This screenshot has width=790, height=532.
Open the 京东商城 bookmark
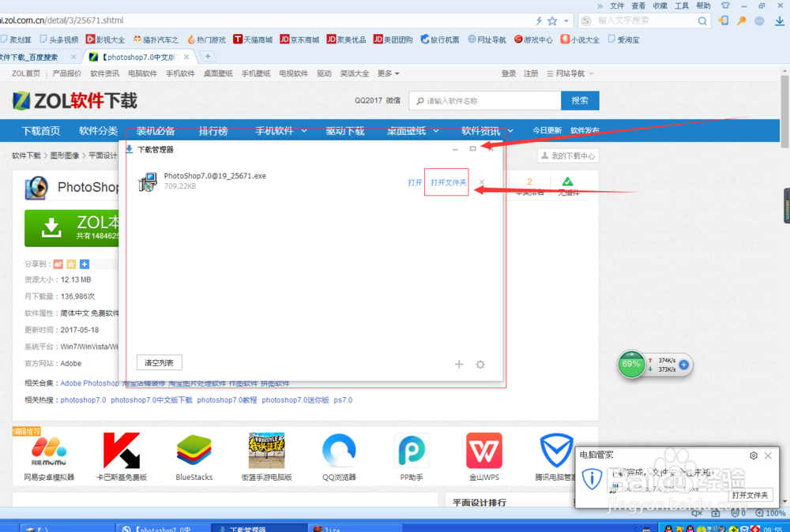[x=299, y=39]
